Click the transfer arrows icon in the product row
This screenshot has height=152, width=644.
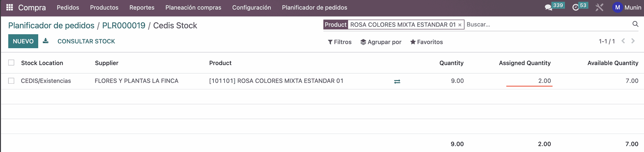(397, 81)
